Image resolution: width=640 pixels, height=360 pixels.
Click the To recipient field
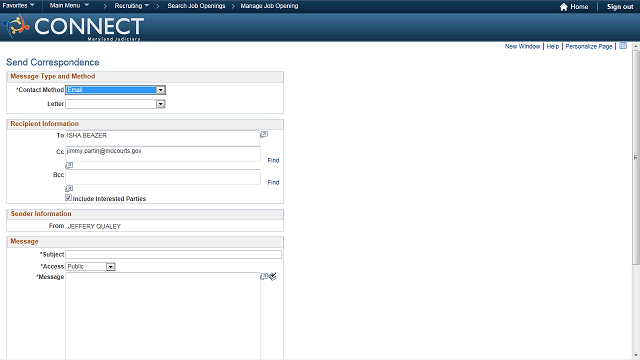tap(162, 138)
